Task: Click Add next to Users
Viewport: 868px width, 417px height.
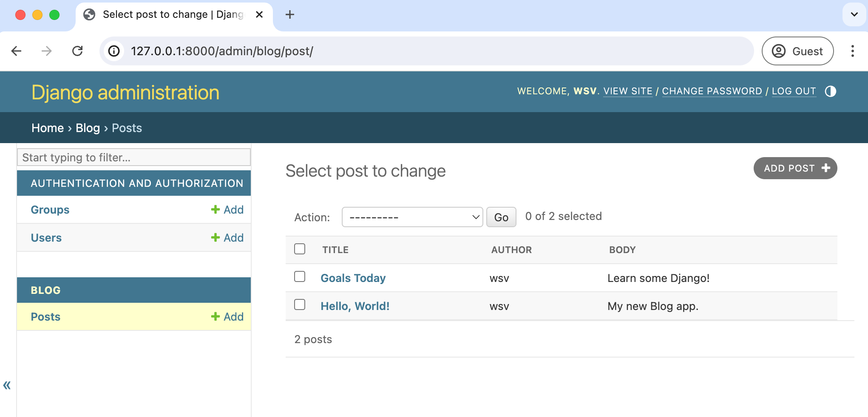Action: point(227,238)
